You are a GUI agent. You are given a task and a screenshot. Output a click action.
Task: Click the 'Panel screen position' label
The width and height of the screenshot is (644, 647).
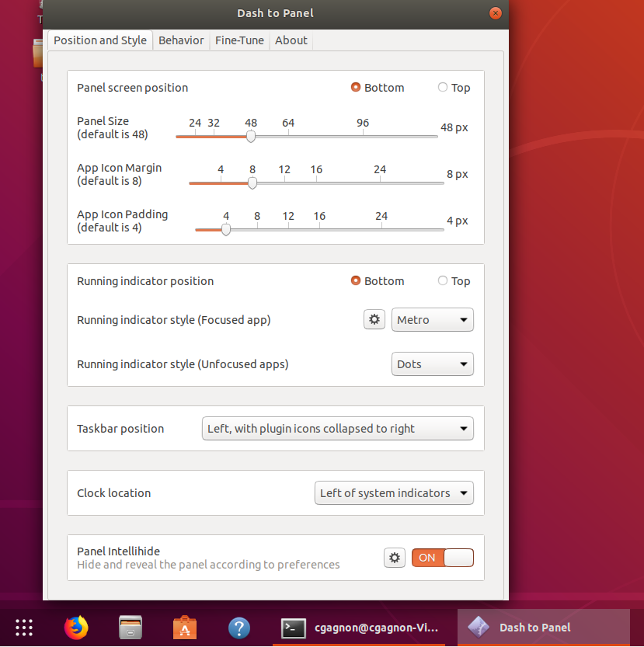point(133,88)
